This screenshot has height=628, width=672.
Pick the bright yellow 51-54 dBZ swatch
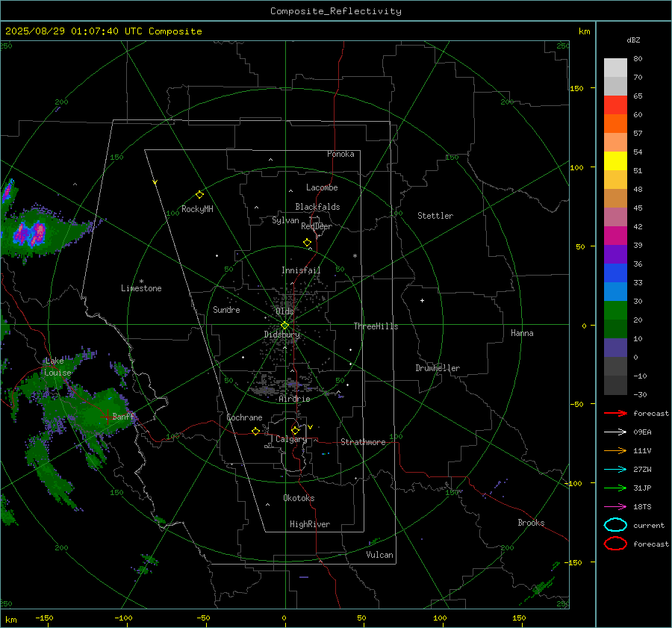(x=615, y=161)
